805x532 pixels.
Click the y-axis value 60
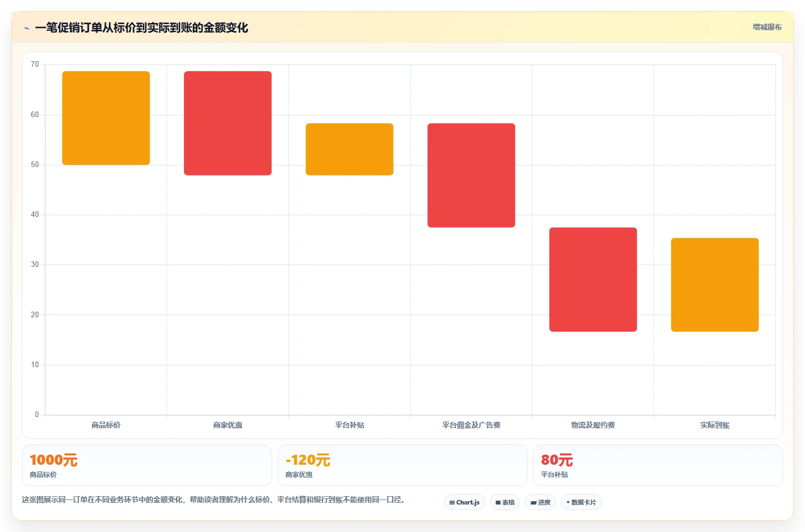point(35,115)
